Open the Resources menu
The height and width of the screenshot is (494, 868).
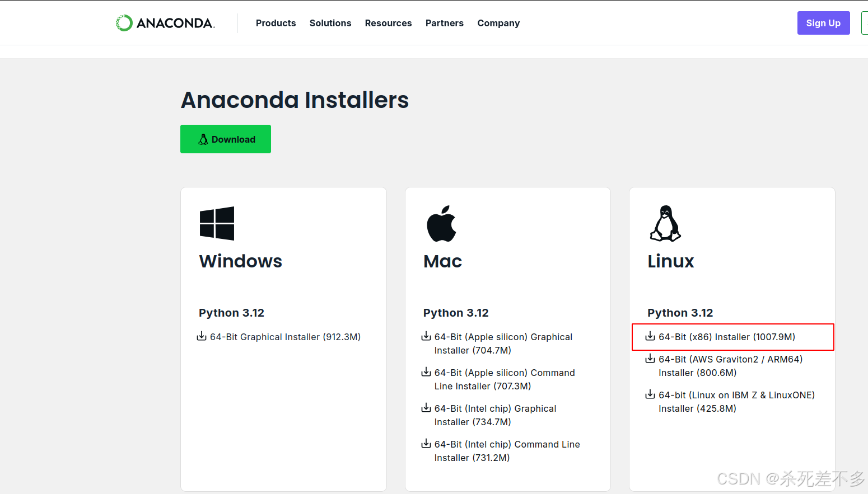(x=388, y=23)
